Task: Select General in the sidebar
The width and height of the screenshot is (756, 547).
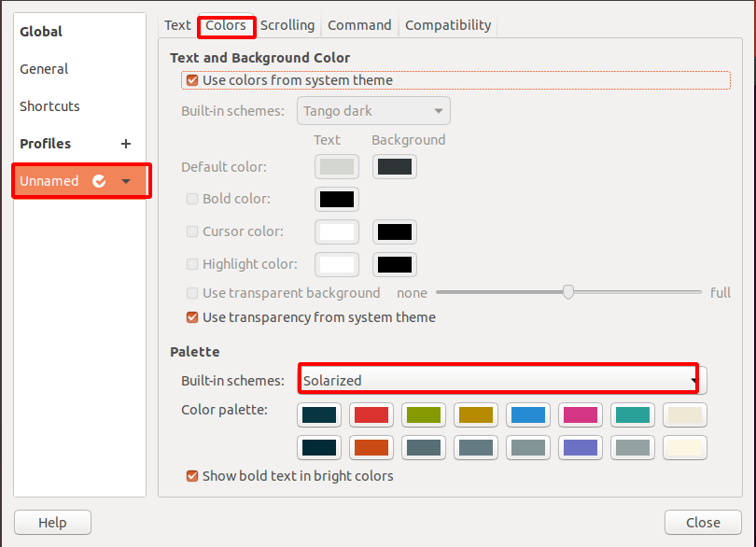Action: pos(44,69)
